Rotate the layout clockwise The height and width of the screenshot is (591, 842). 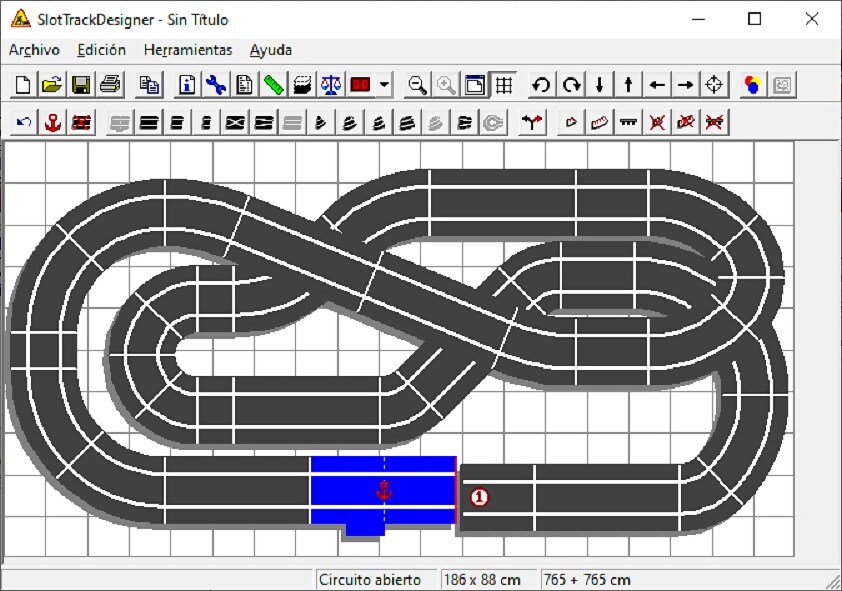pyautogui.click(x=571, y=85)
